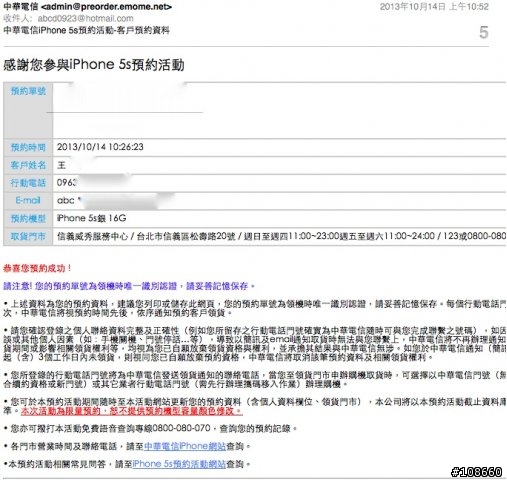The image size is (507, 480).
Task: Select the 行動電話 label cell
Action: [28, 183]
